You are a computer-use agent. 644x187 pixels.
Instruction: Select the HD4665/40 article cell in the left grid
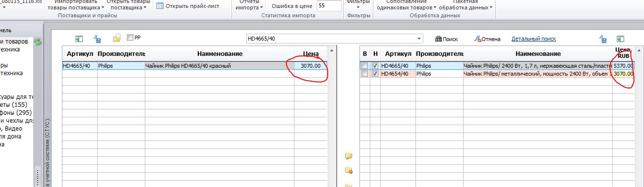79,65
